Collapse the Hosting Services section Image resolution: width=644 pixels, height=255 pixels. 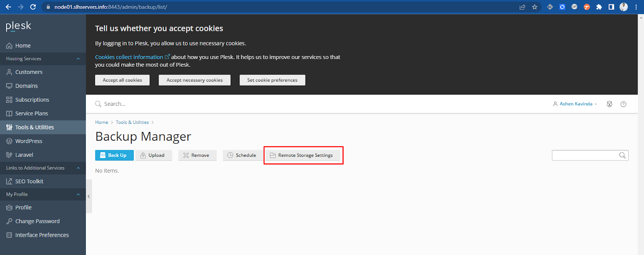78,59
